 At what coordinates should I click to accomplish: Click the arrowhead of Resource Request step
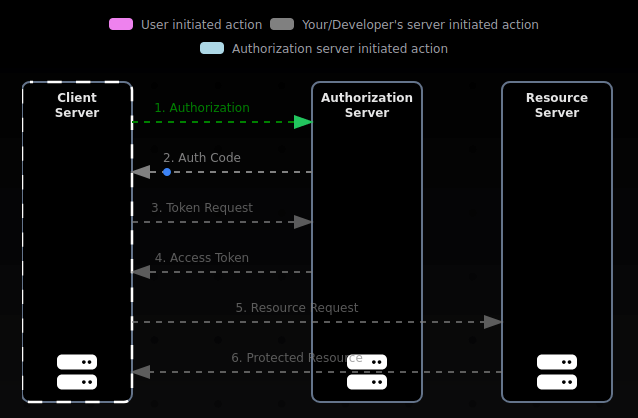coord(493,322)
